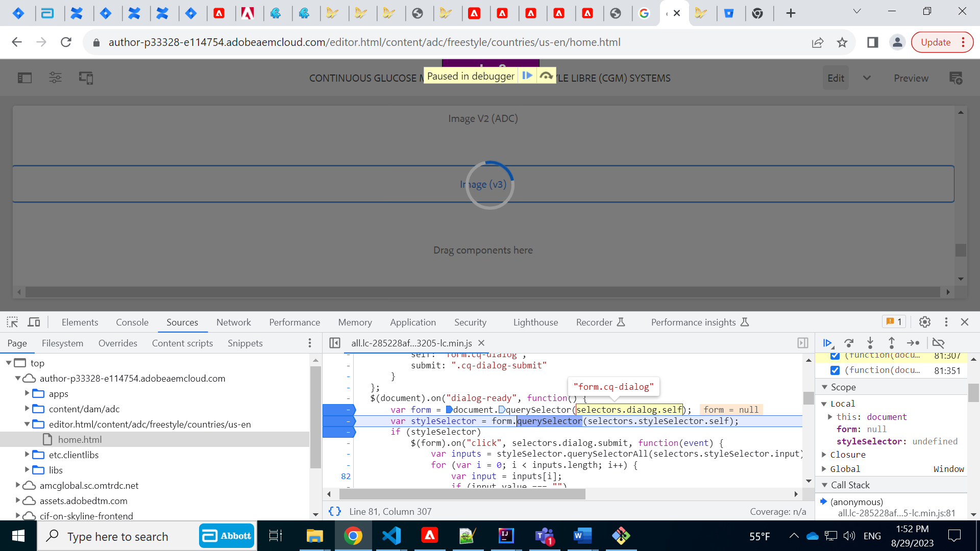Screen dimensions: 980x551
Task: Pretty-print the minified source with braces icon
Action: pyautogui.click(x=335, y=511)
